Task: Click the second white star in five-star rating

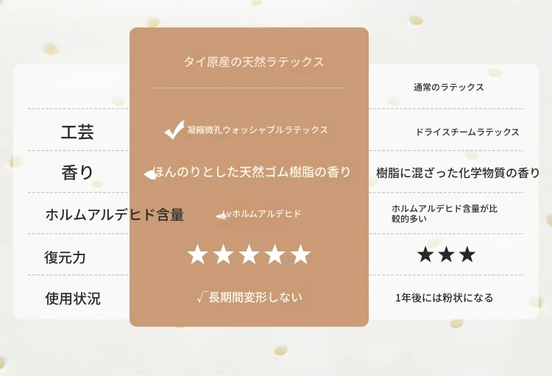Action: click(x=223, y=254)
